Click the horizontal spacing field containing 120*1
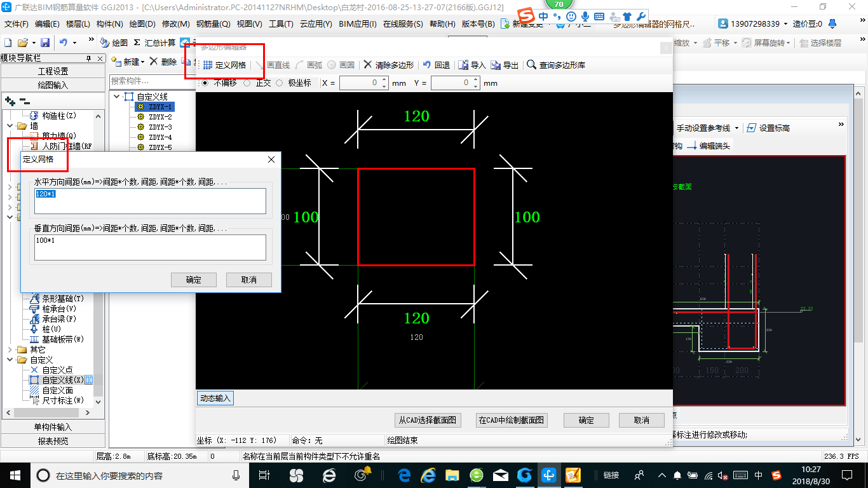The height and width of the screenshot is (488, 868). 150,201
